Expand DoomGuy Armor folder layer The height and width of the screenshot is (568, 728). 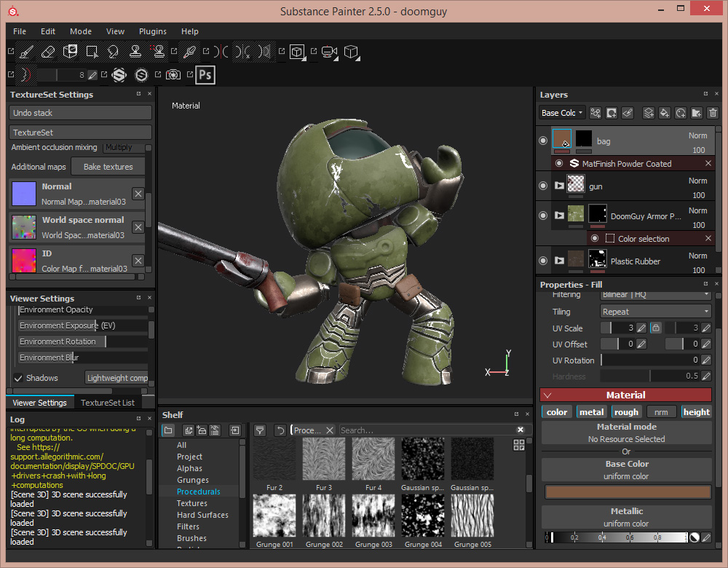tap(559, 216)
